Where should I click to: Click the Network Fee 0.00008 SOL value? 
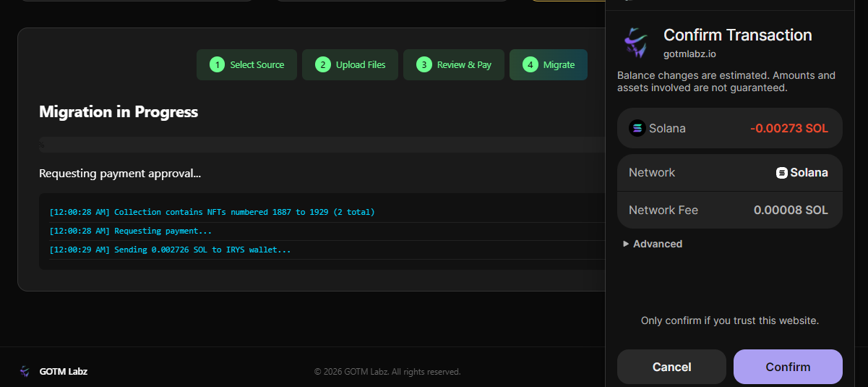(x=791, y=210)
